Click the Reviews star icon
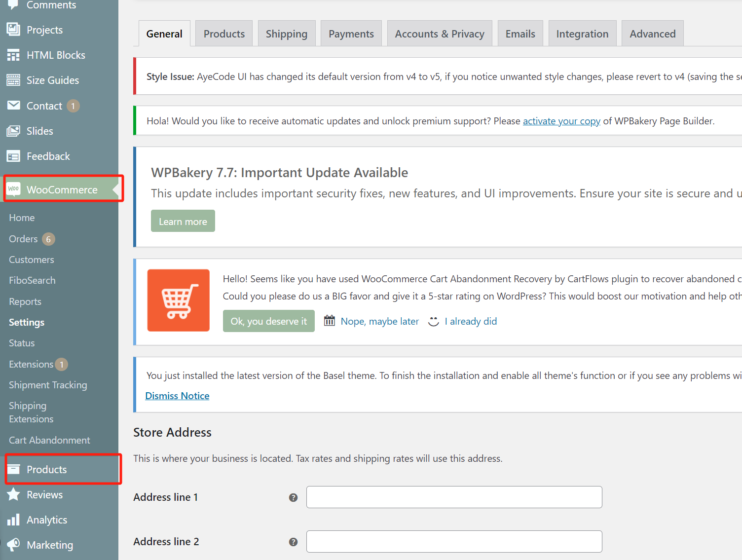Viewport: 742px width, 560px height. (14, 494)
